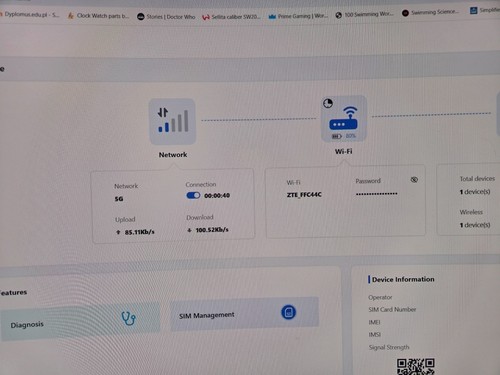Click the QR code in Device Information
The width and height of the screenshot is (500, 375).
[416, 367]
